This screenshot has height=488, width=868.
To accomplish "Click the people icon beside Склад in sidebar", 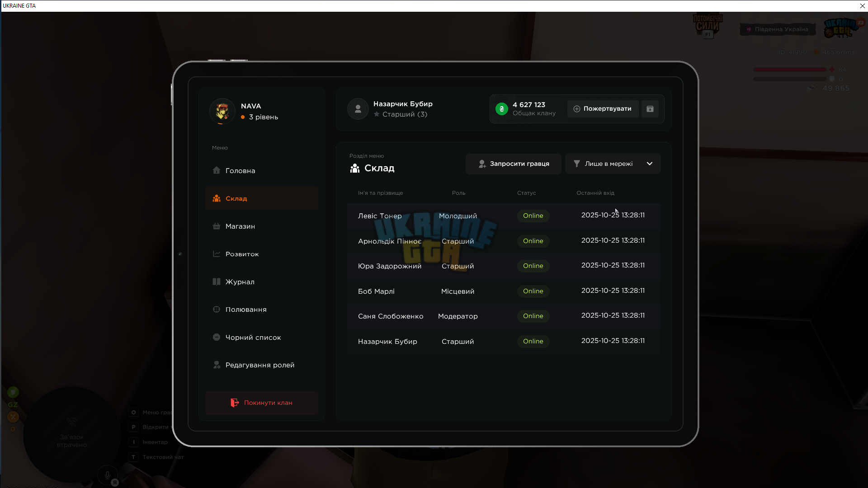I will pos(217,198).
